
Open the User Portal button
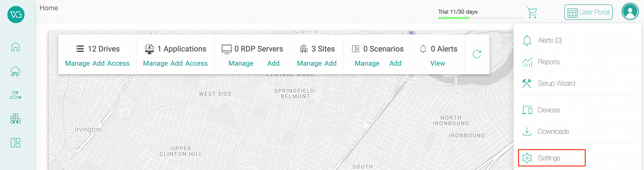(588, 12)
